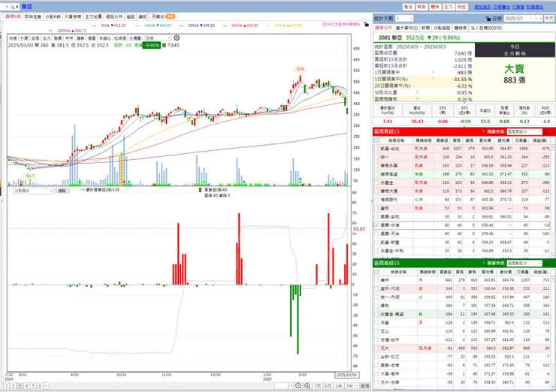
Task: Check the 美商高盛 broker row checkbox
Action: (376, 174)
